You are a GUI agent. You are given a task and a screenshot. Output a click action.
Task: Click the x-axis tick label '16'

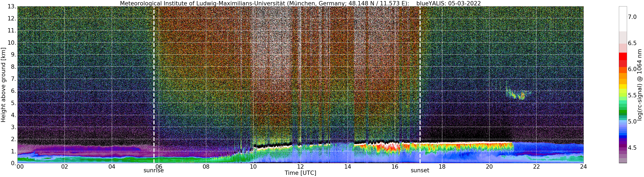tap(395, 166)
